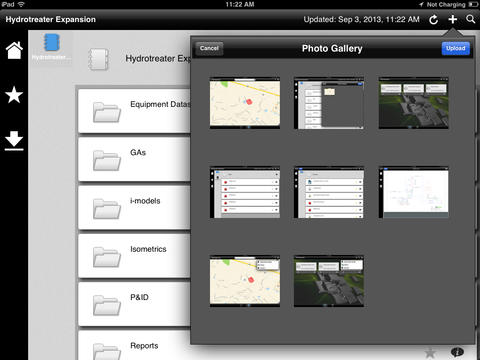Select the thumbnail of the mixed-icon file list
Viewport: 480px width, 360px height.
coord(329,192)
